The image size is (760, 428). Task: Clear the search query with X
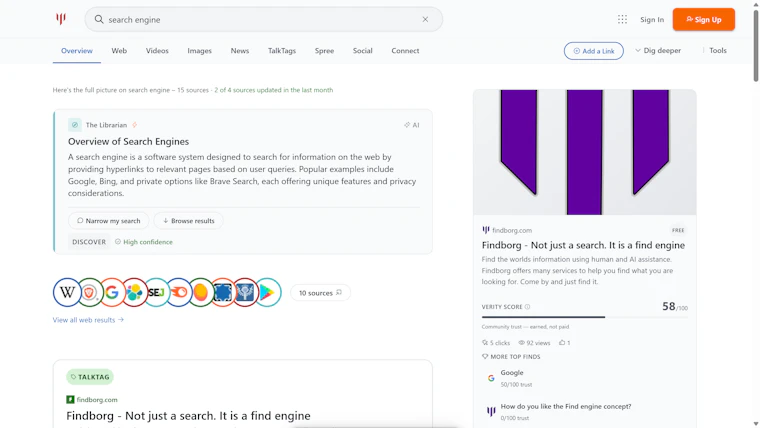pos(425,19)
